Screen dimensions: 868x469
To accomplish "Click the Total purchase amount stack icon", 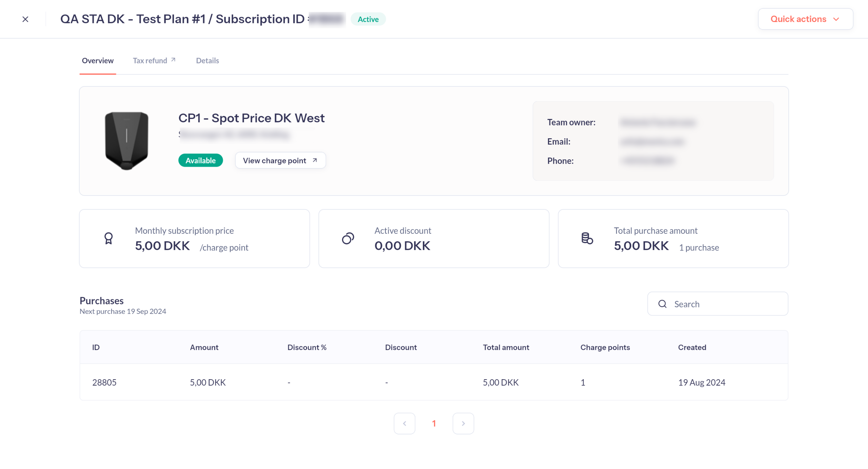I will pos(587,239).
